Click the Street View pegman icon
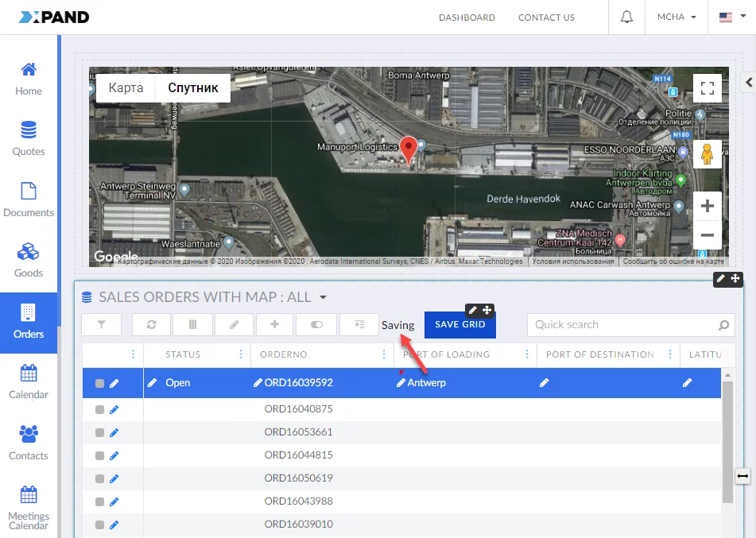Screen dimensions: 756x538 coord(707,154)
